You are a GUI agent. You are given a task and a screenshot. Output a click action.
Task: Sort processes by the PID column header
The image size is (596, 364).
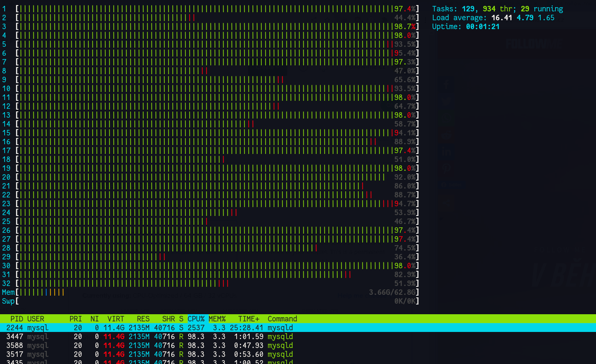[18, 319]
